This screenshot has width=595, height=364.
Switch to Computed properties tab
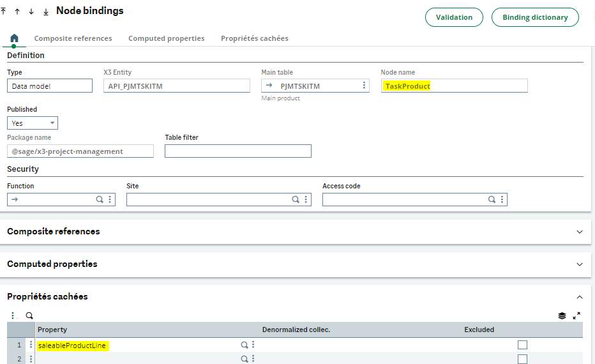point(166,38)
